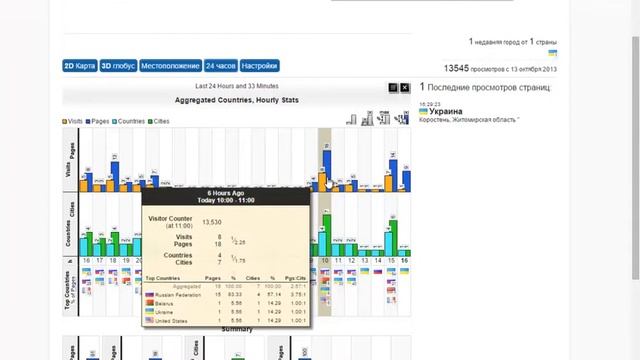Click the highlighted hour 10 axis label
The width and height of the screenshot is (640, 360).
[325, 260]
